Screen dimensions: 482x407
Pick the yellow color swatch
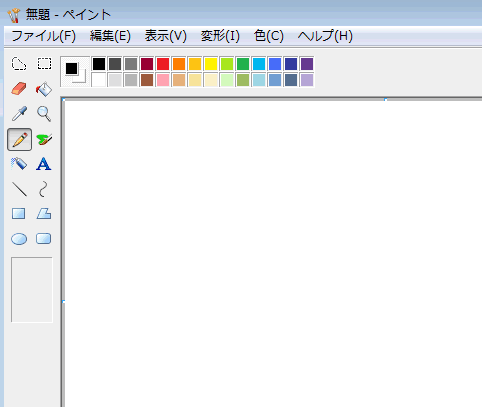(x=211, y=64)
